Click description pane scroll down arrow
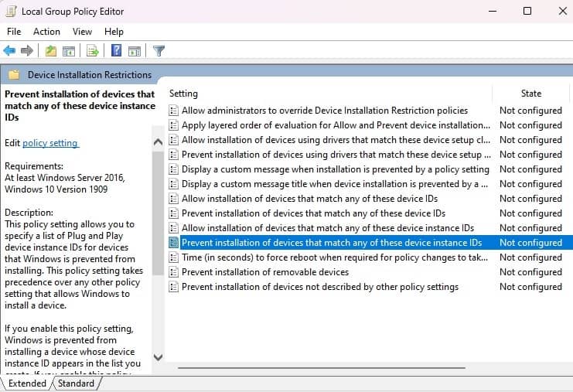The width and height of the screenshot is (573, 392). point(158,357)
